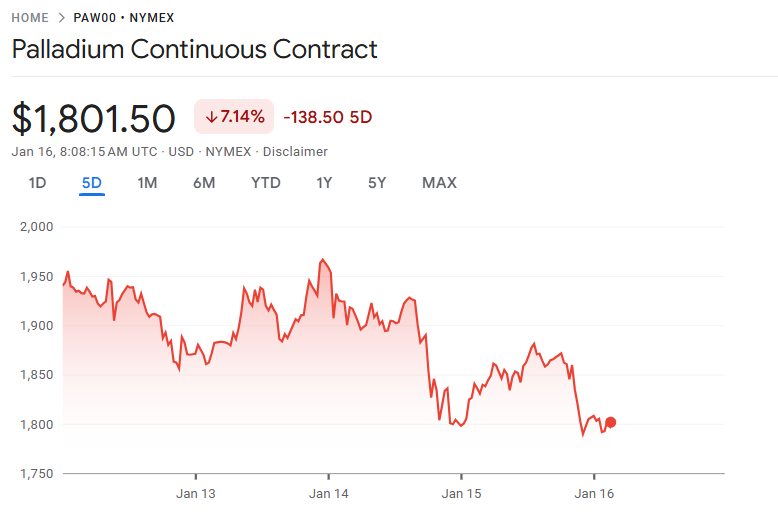This screenshot has height=525, width=778.
Task: Click the red current price dot
Action: coord(611,422)
